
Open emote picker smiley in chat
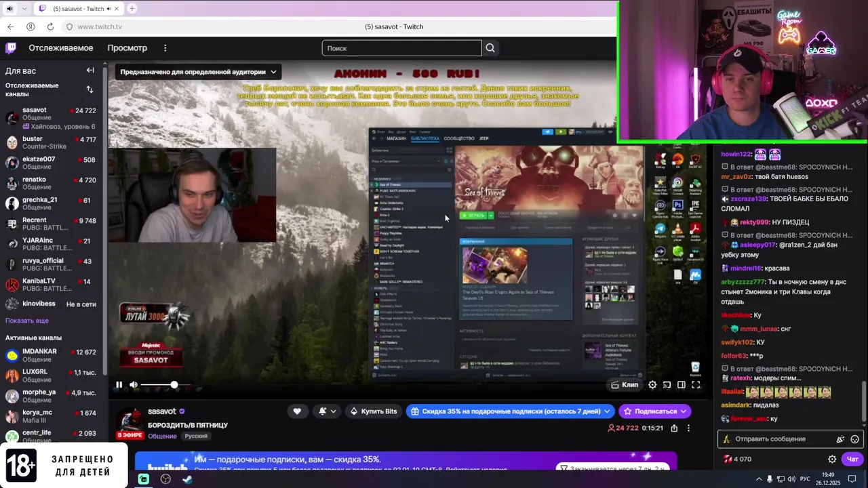854,439
